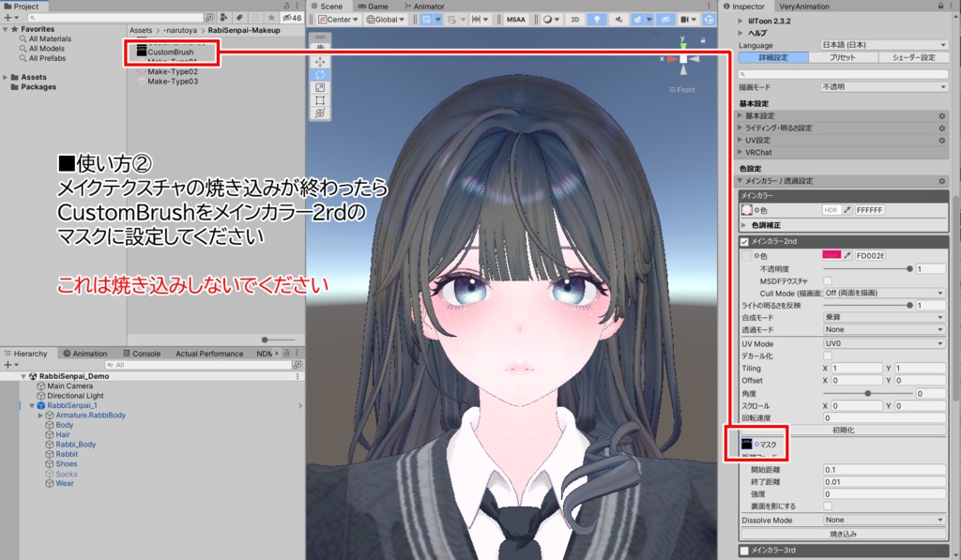Screen dimensions: 961x560
Task: Select the Rect tool in Scene view
Action: click(x=320, y=100)
